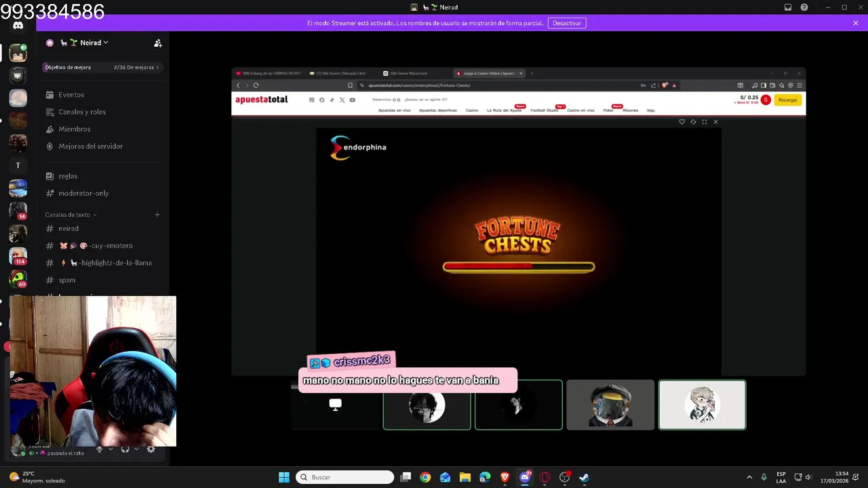Open Steam from the taskbar
This screenshot has height=488, width=868.
click(x=584, y=477)
